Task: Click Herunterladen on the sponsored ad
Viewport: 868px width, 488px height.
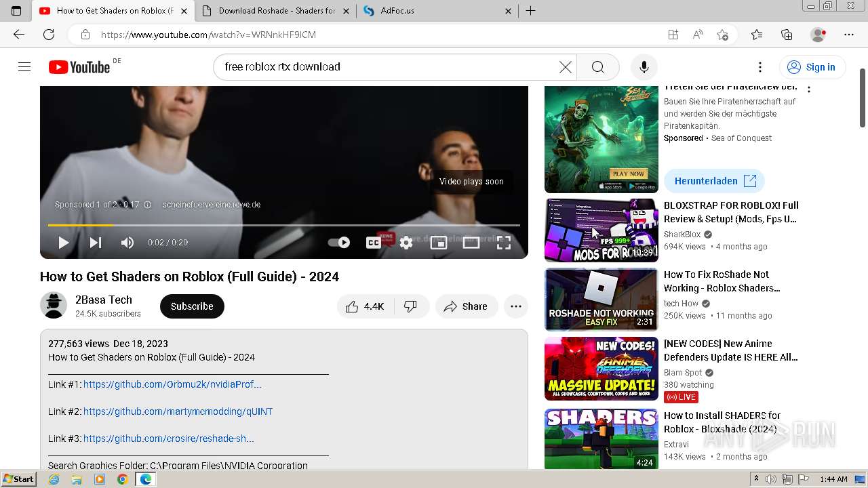Action: [x=714, y=181]
